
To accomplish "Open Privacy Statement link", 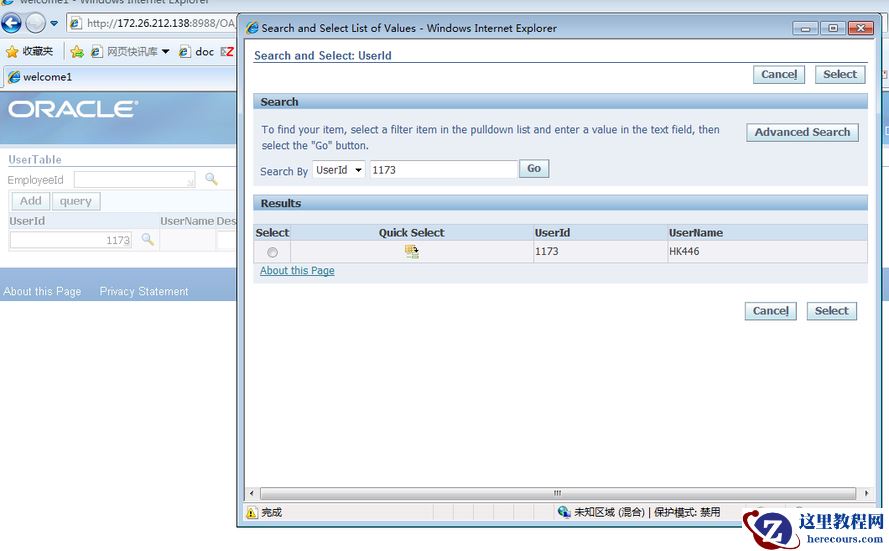I will [x=144, y=291].
